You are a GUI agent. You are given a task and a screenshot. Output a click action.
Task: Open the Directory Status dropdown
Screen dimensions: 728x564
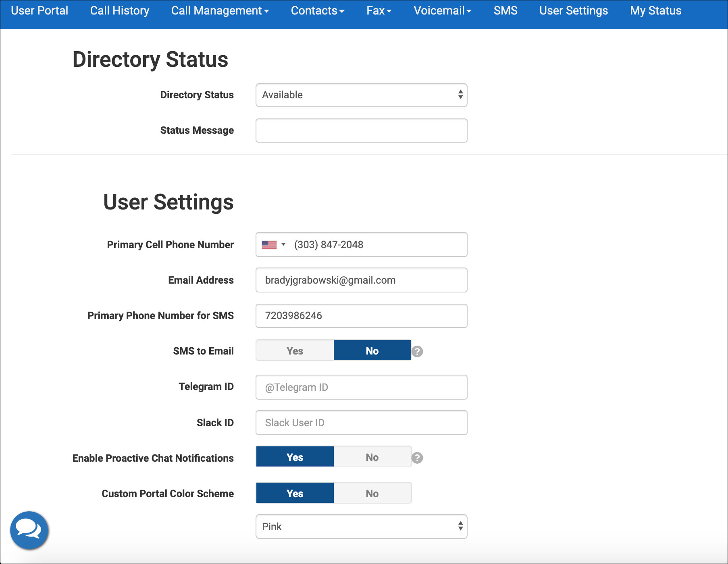[361, 95]
